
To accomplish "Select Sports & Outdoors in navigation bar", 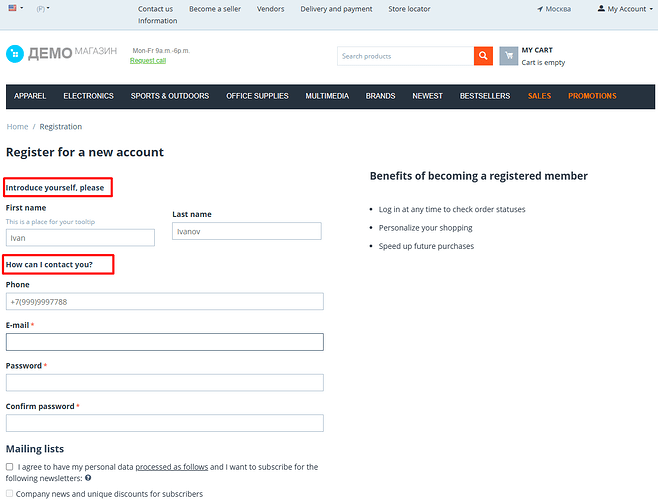I will (x=169, y=96).
